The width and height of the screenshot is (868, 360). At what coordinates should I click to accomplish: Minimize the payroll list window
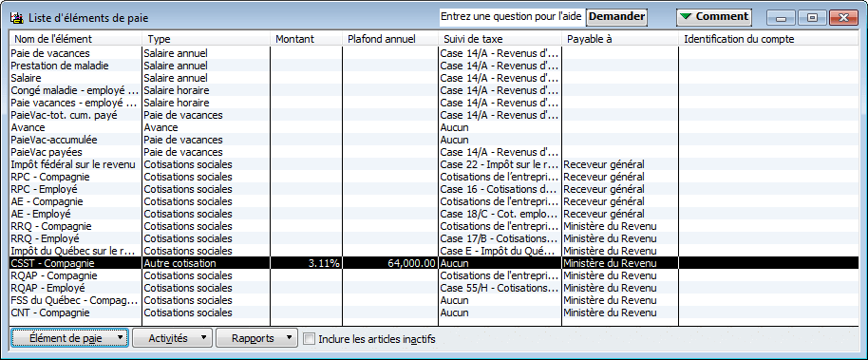tap(781, 17)
